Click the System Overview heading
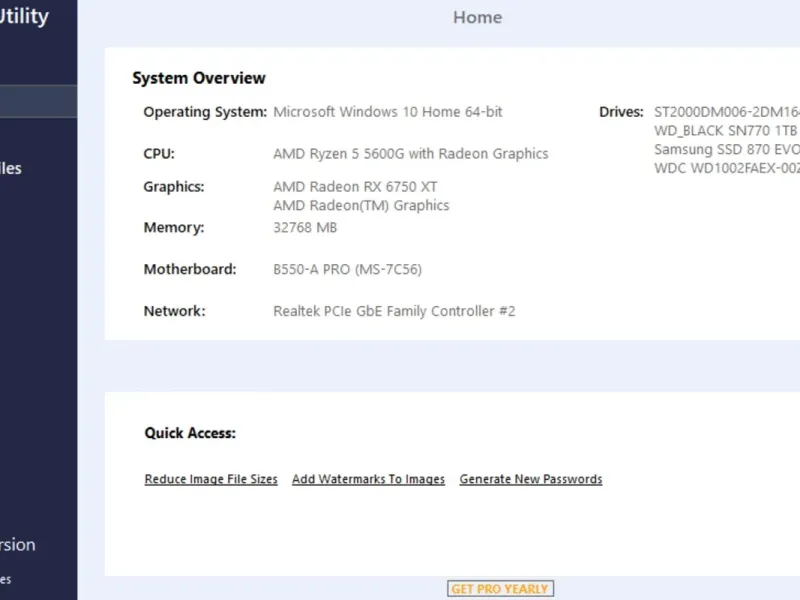Viewport: 800px width, 600px height. [199, 78]
